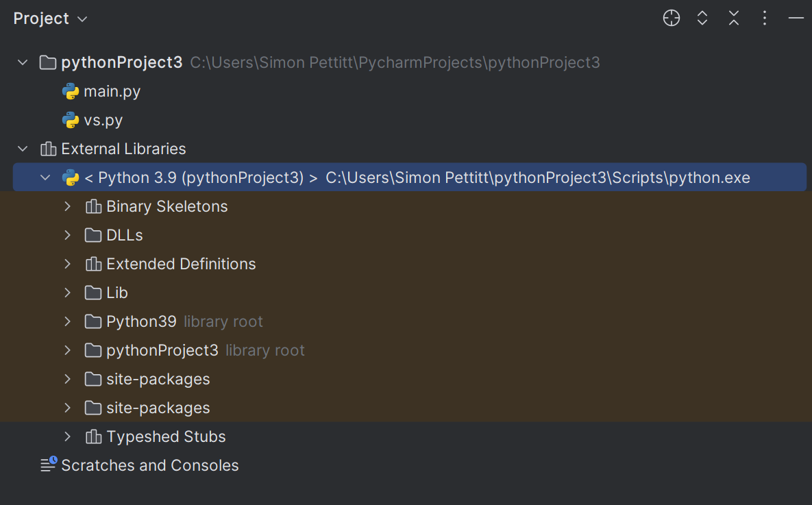Image resolution: width=812 pixels, height=505 pixels.
Task: Hide the Project tool window
Action: pos(796,19)
